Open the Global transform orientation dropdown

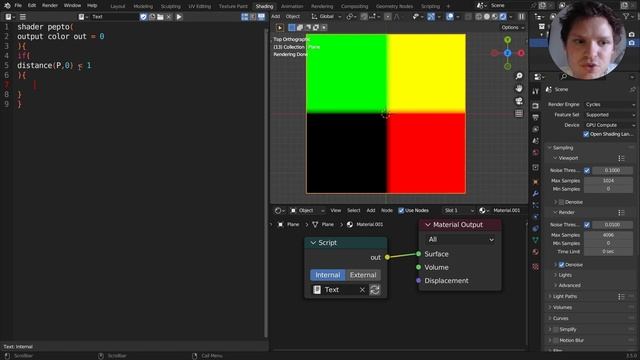tap(326, 17)
